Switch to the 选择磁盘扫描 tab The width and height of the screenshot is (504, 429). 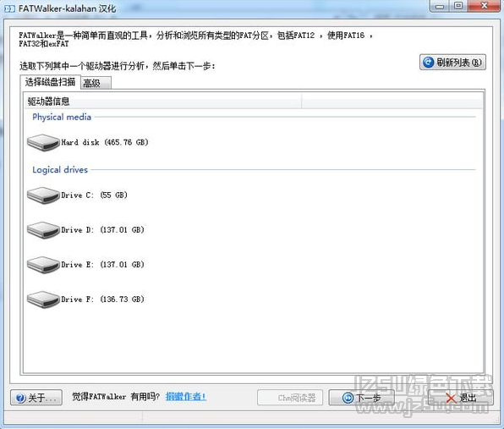click(50, 82)
